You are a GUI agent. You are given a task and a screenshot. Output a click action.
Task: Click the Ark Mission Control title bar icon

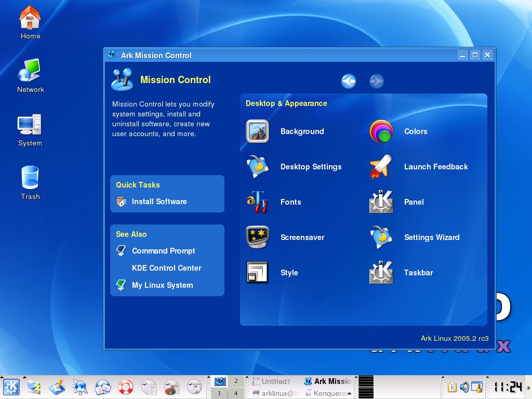tap(112, 55)
